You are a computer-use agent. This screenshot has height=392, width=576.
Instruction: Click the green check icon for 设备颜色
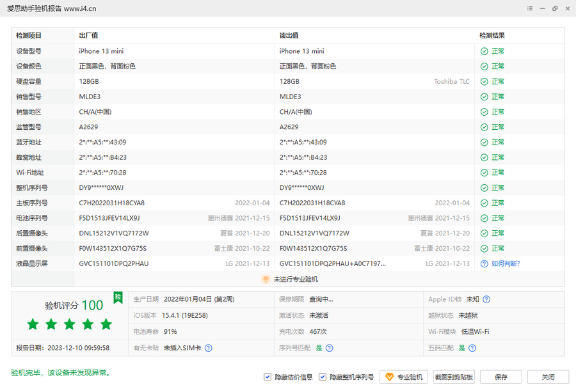[484, 67]
